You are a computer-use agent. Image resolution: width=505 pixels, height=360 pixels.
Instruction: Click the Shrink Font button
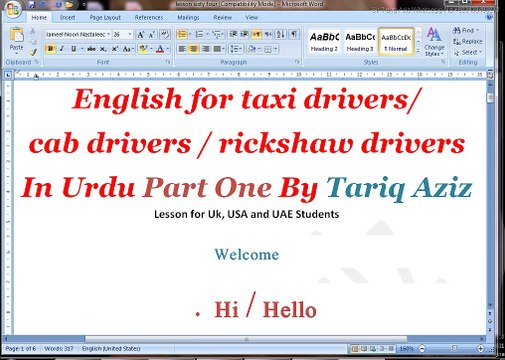152,34
